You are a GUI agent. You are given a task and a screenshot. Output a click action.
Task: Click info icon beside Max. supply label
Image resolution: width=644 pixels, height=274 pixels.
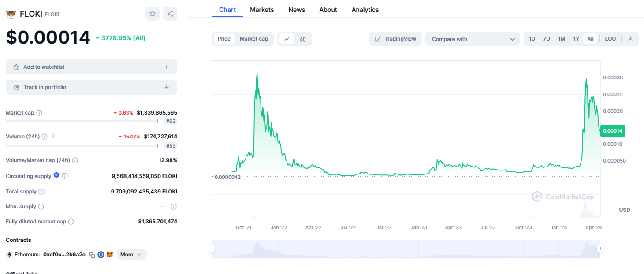[41, 207]
